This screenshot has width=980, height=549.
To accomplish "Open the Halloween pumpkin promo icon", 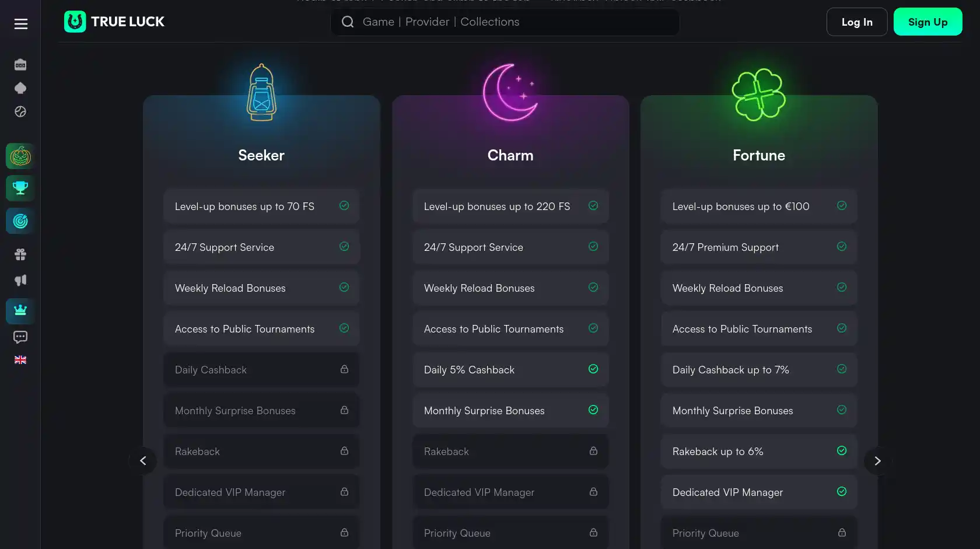I will 20,156.
